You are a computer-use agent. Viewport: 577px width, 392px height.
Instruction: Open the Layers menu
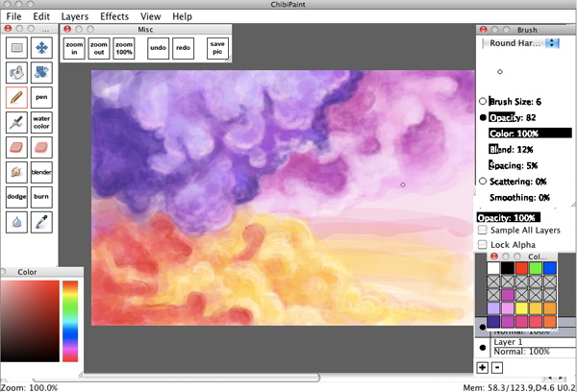tap(75, 16)
